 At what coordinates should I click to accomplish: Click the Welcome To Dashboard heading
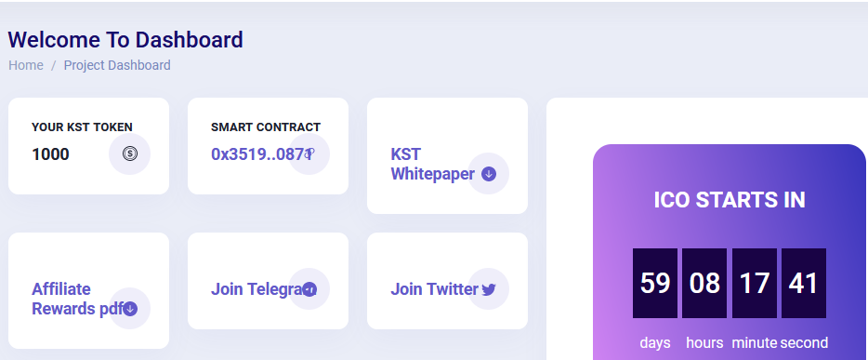coord(125,40)
